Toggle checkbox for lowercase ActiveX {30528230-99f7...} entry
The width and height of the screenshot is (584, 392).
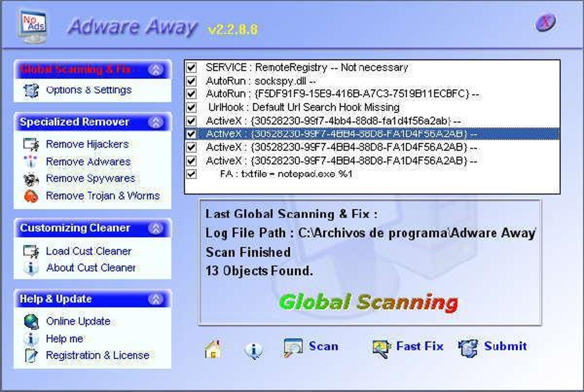191,121
